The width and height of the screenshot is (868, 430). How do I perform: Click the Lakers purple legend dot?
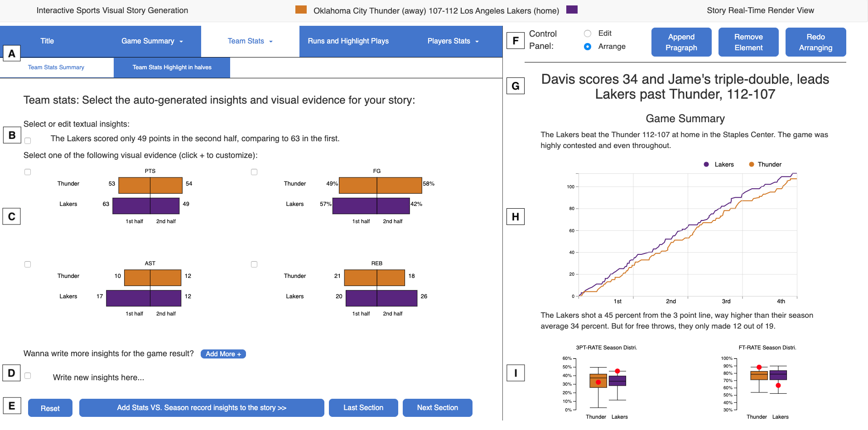706,164
